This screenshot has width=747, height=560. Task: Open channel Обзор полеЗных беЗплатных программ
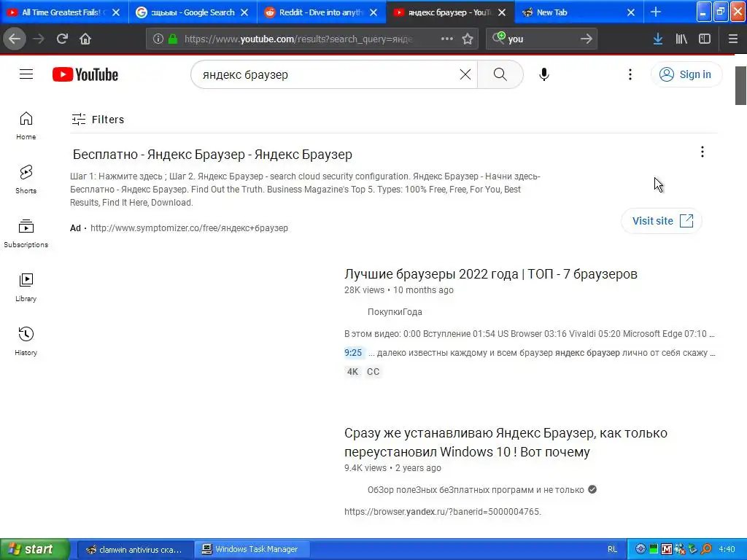click(x=476, y=490)
